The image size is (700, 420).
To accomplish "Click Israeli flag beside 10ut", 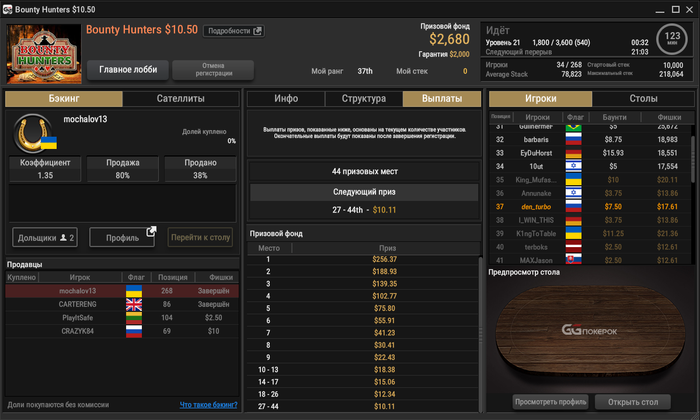I will 574,166.
